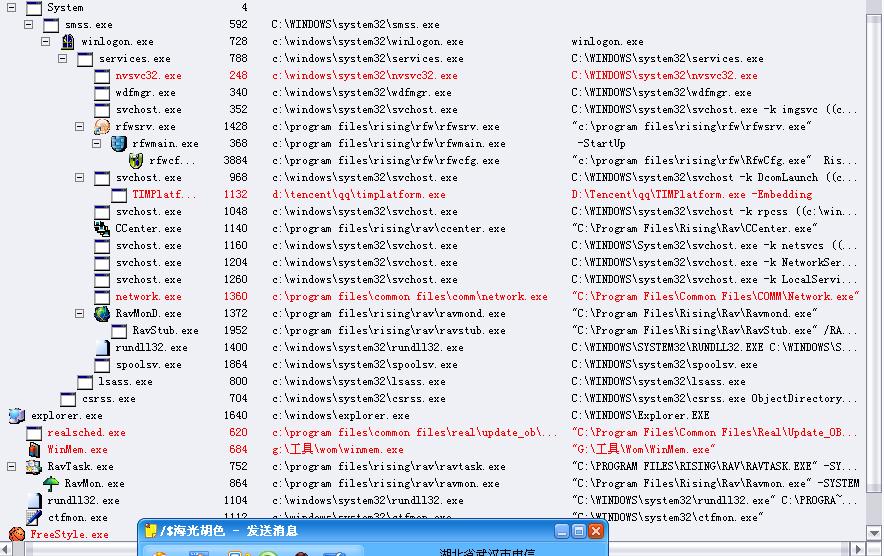Click the WinMem.exe icon
The image size is (884, 556).
point(34,449)
